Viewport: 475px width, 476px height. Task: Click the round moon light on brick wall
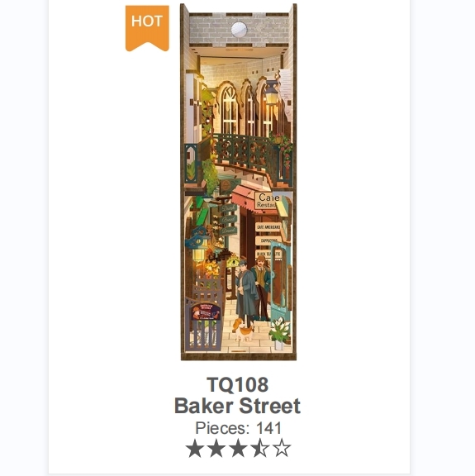coord(239,30)
